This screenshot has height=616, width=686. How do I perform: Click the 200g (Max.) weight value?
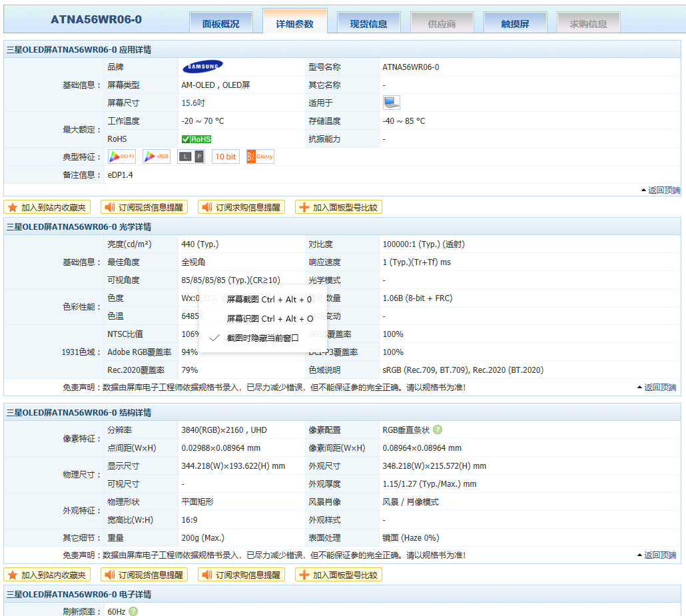(202, 537)
